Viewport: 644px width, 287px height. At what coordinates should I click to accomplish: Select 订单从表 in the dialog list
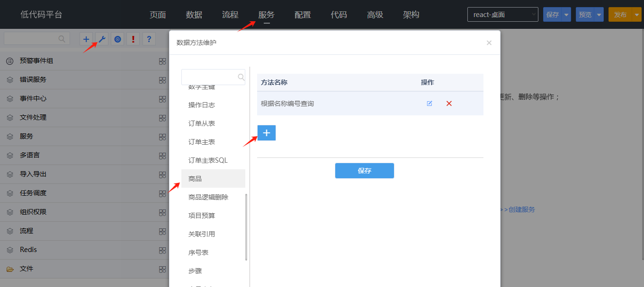[213, 123]
